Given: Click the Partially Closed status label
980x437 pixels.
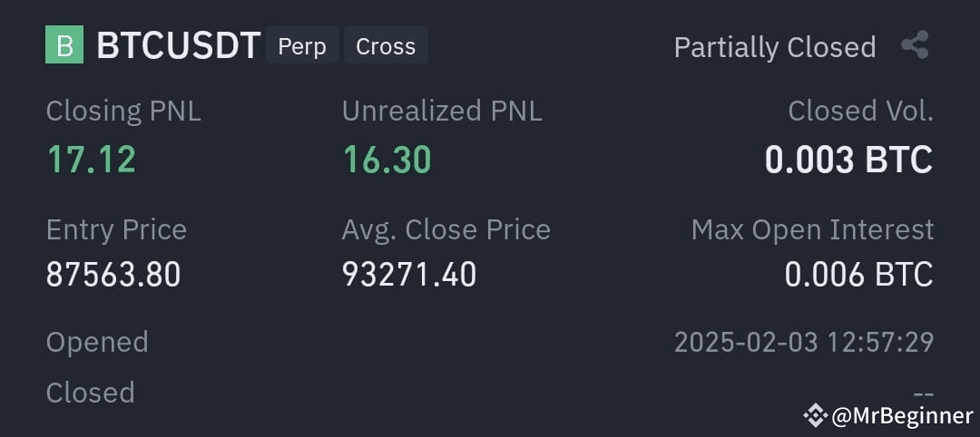Looking at the screenshot, I should point(775,47).
